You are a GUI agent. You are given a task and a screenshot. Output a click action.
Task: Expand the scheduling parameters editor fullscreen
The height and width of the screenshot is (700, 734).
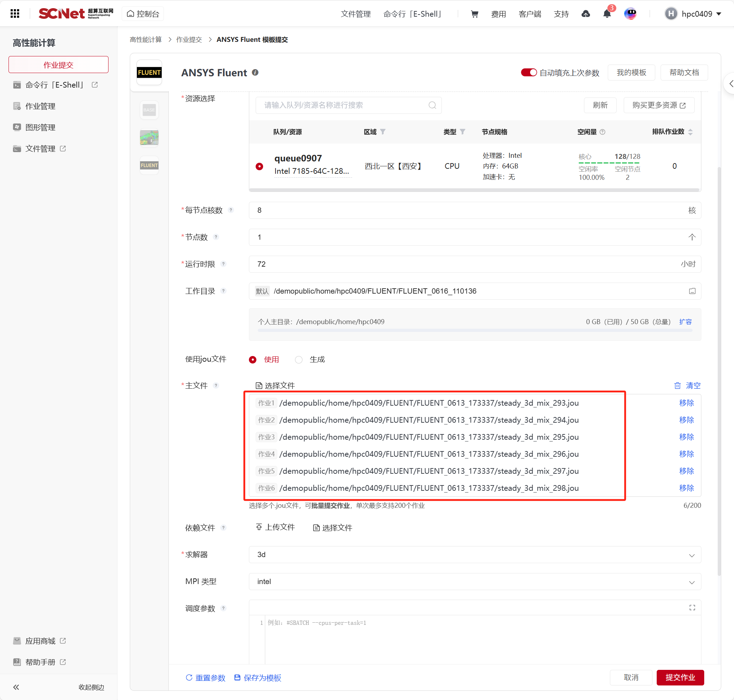click(692, 608)
